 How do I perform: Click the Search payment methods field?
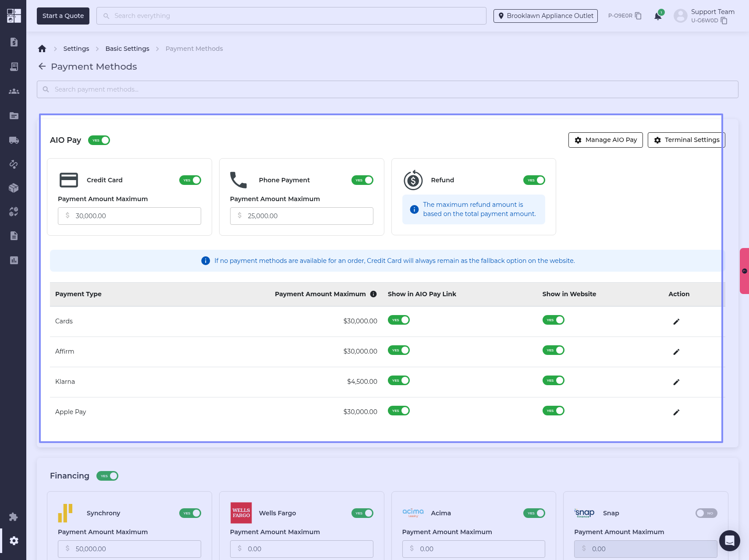tap(387, 89)
